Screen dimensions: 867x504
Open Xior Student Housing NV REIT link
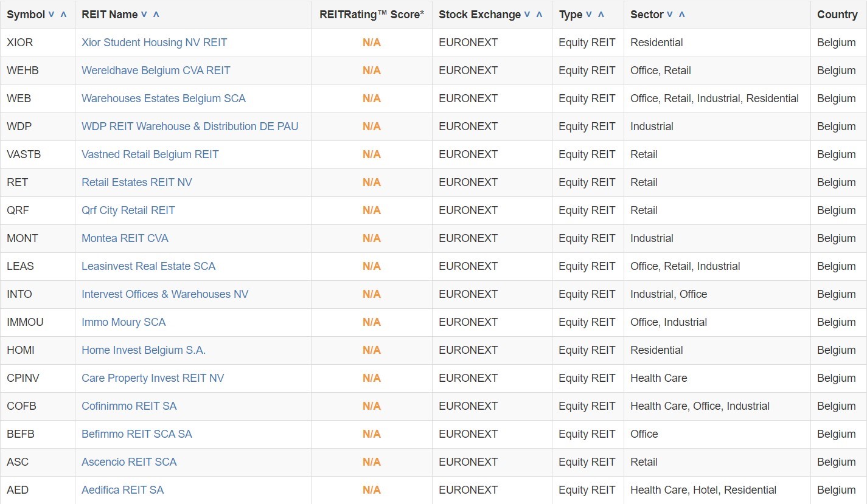(x=154, y=43)
